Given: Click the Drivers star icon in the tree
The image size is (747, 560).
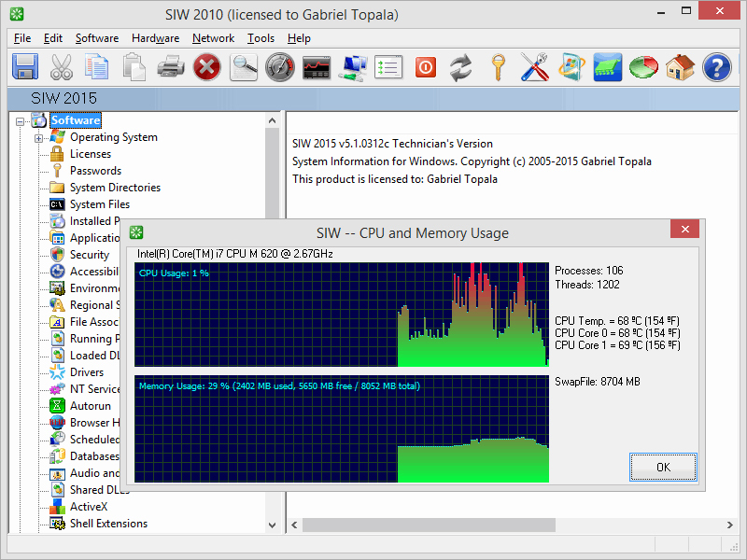Looking at the screenshot, I should [x=57, y=371].
